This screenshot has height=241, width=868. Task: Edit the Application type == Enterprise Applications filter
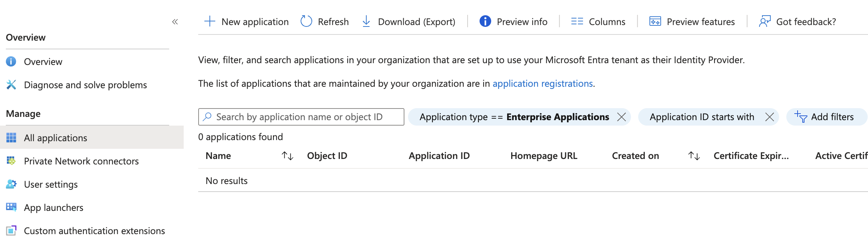[x=514, y=117]
